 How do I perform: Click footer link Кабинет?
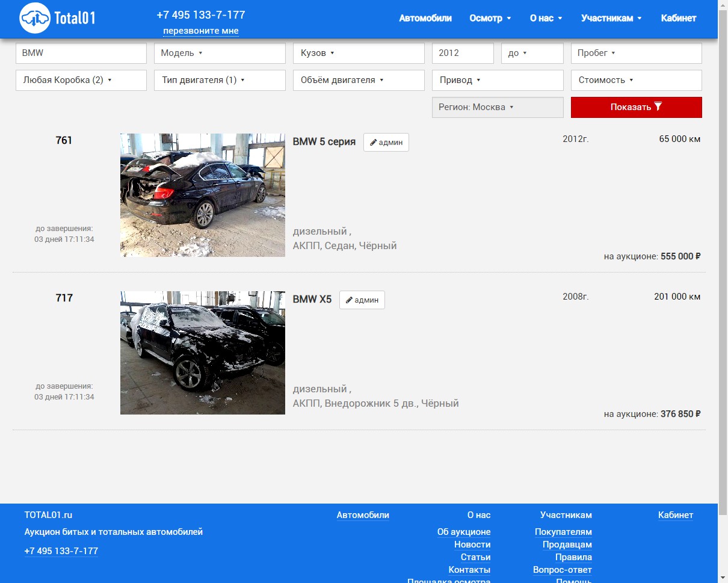tap(676, 515)
